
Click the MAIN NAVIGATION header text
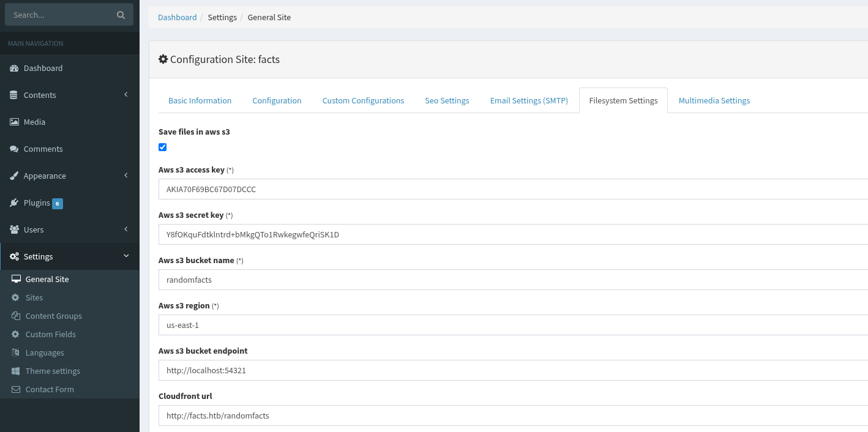36,43
